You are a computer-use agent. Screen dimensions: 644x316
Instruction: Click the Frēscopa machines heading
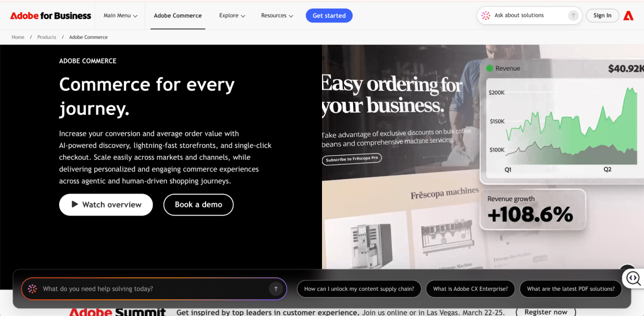tap(445, 192)
